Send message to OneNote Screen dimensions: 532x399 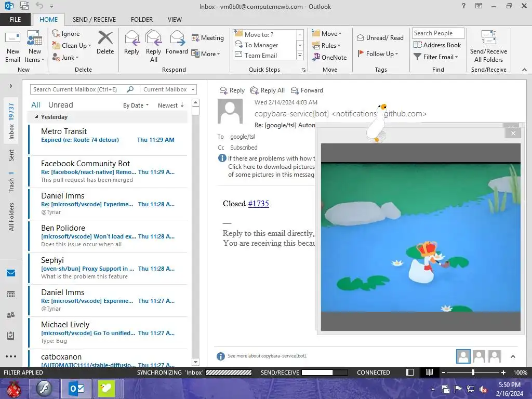coord(329,57)
